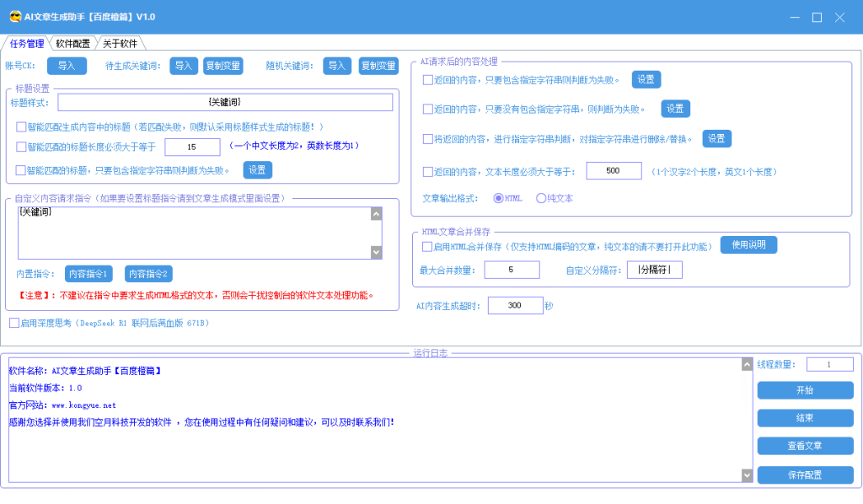Click 导入 button for 待生成关键词

[183, 66]
